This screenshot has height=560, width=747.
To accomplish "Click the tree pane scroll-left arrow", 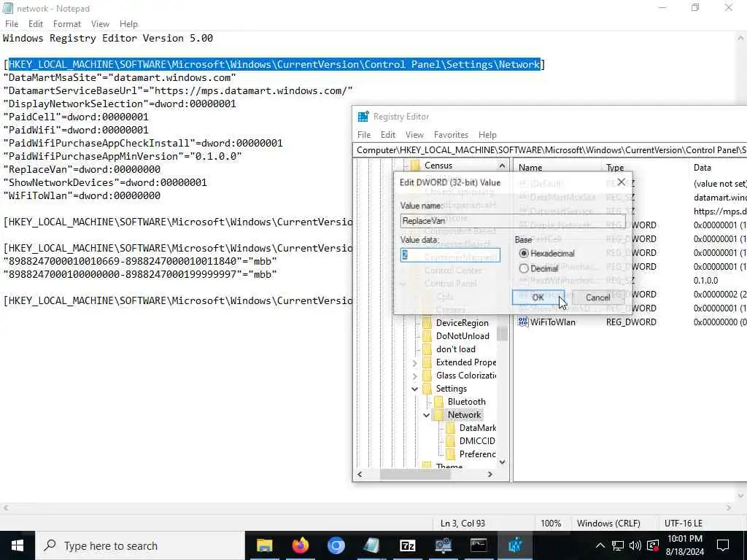I will pyautogui.click(x=360, y=474).
